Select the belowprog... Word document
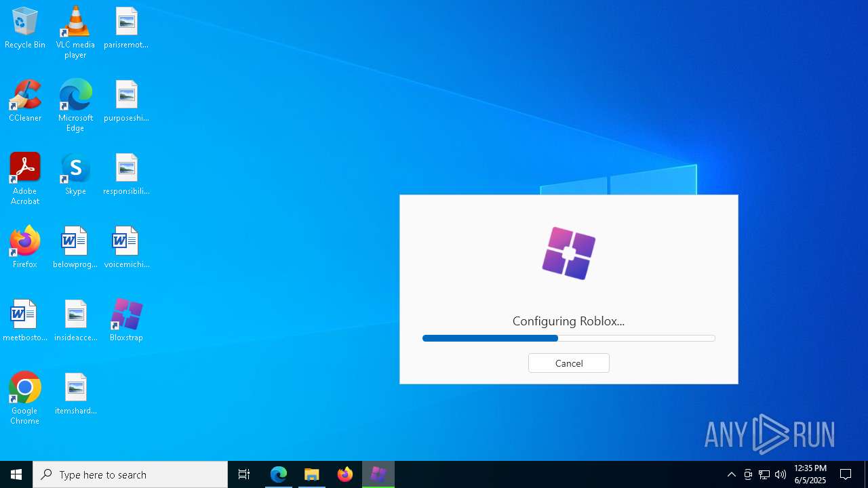Viewport: 868px width, 488px height. pyautogui.click(x=75, y=248)
